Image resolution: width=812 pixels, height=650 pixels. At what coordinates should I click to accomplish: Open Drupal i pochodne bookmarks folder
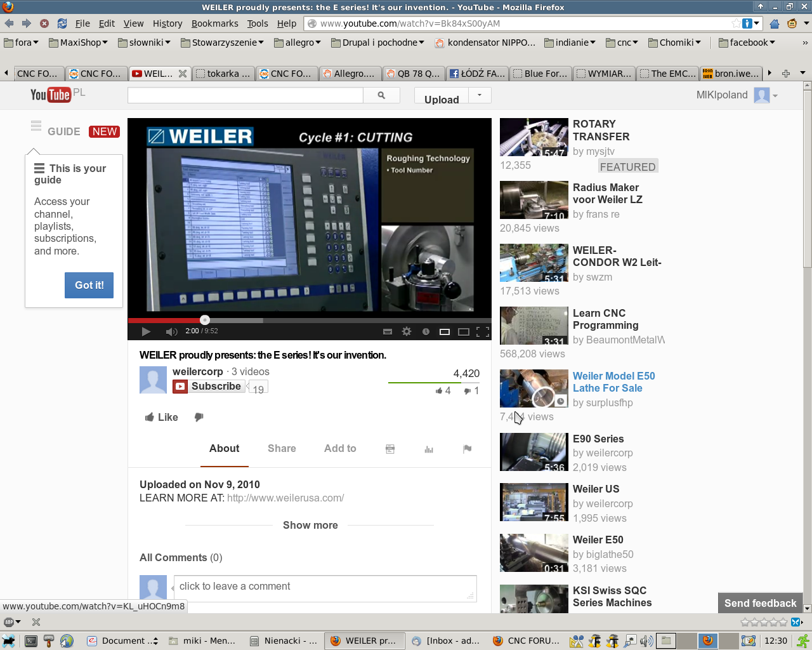coord(378,43)
